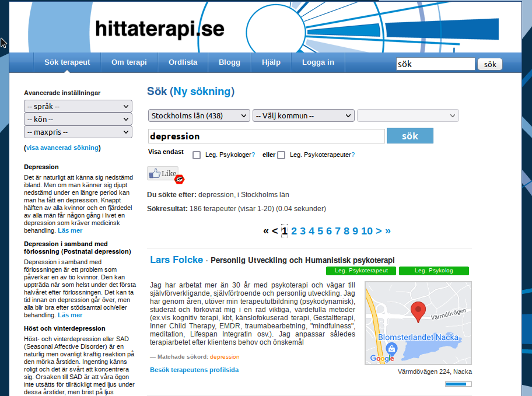Image resolution: width=532 pixels, height=396 pixels.
Task: Click help question mark after Leg. Psykoterapeuter
Action: (x=353, y=155)
